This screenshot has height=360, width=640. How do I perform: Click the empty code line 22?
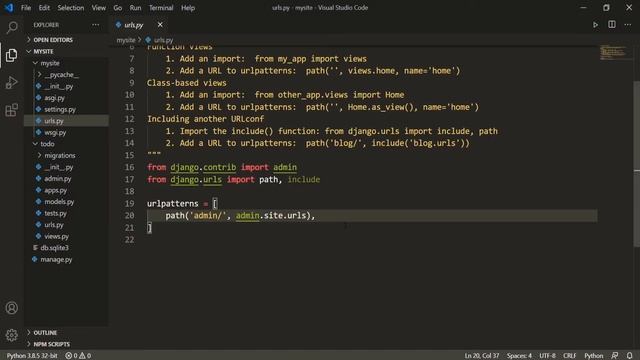tap(372, 240)
